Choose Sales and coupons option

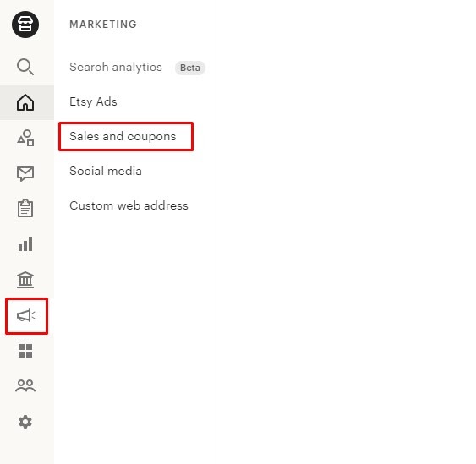pos(123,136)
